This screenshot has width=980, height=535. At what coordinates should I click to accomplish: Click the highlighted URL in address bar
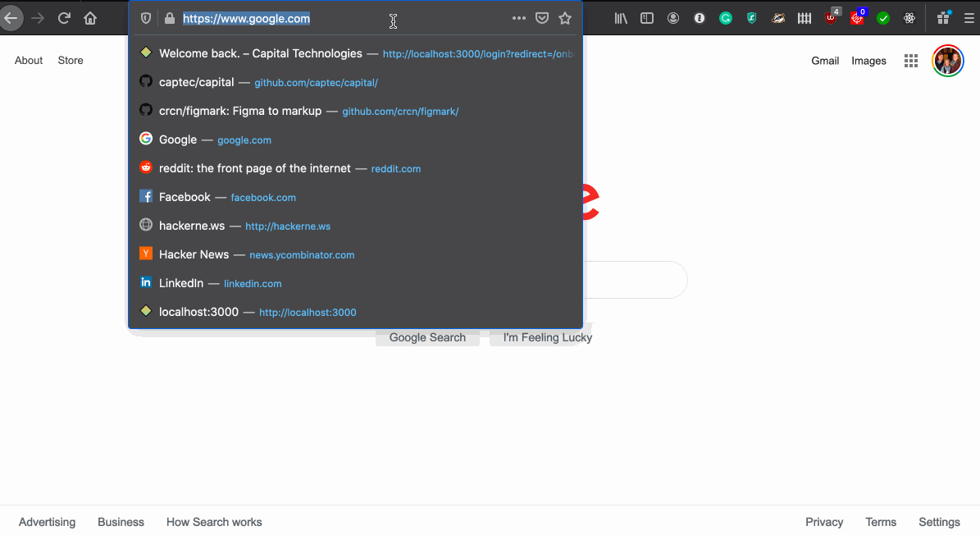pyautogui.click(x=246, y=19)
